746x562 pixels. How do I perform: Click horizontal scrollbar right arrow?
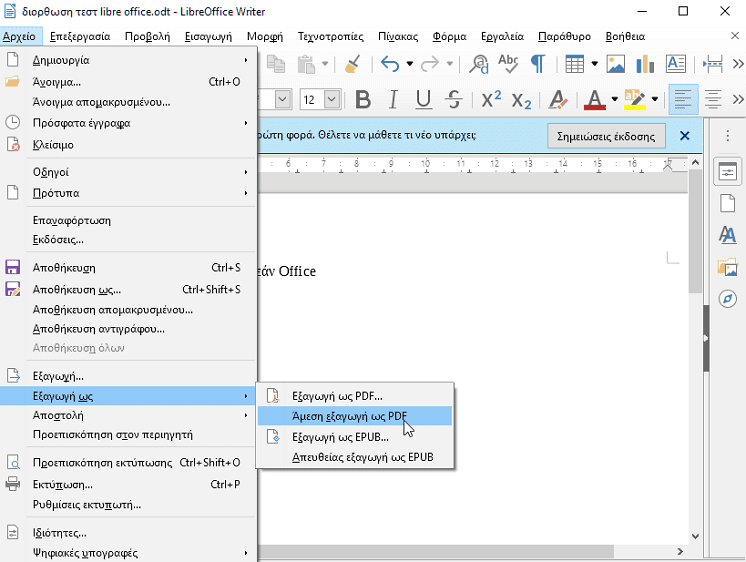click(680, 551)
